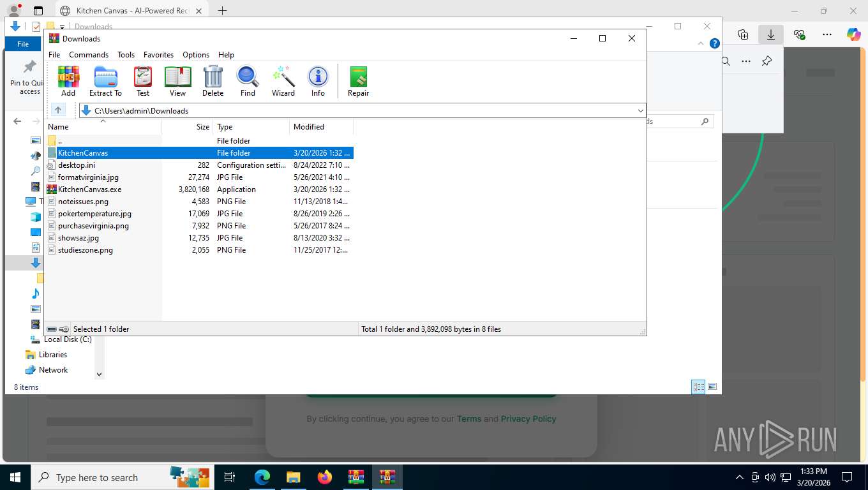Open the Commands menu
This screenshot has height=490, width=868.
tap(89, 55)
